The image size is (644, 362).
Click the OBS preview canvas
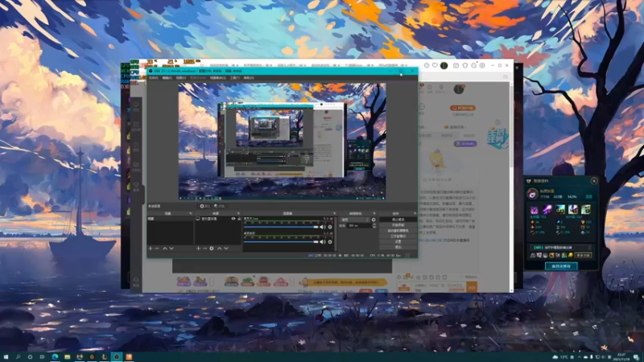coord(282,142)
